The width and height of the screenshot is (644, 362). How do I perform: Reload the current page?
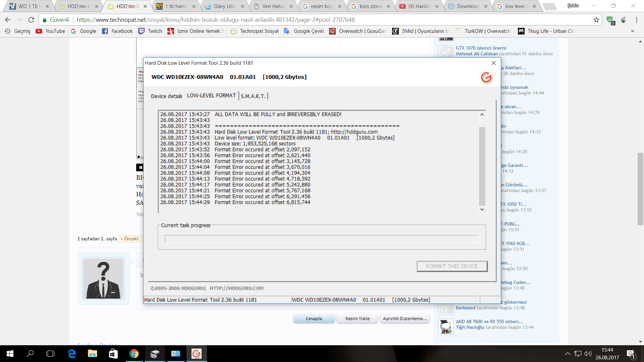(31, 19)
